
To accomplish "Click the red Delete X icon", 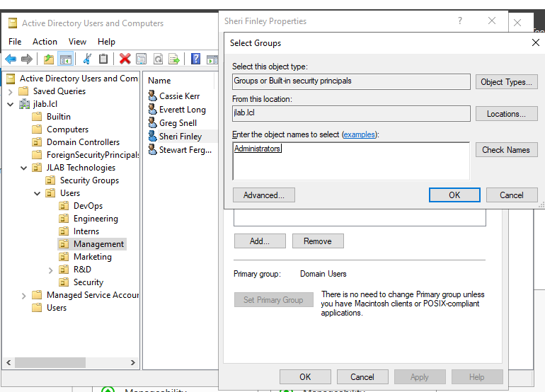I will 125,59.
